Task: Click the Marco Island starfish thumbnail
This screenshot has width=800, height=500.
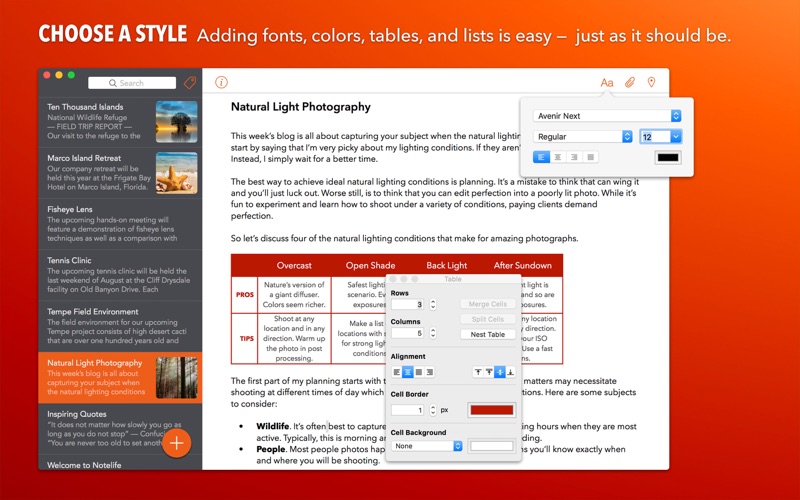Action: click(x=177, y=172)
